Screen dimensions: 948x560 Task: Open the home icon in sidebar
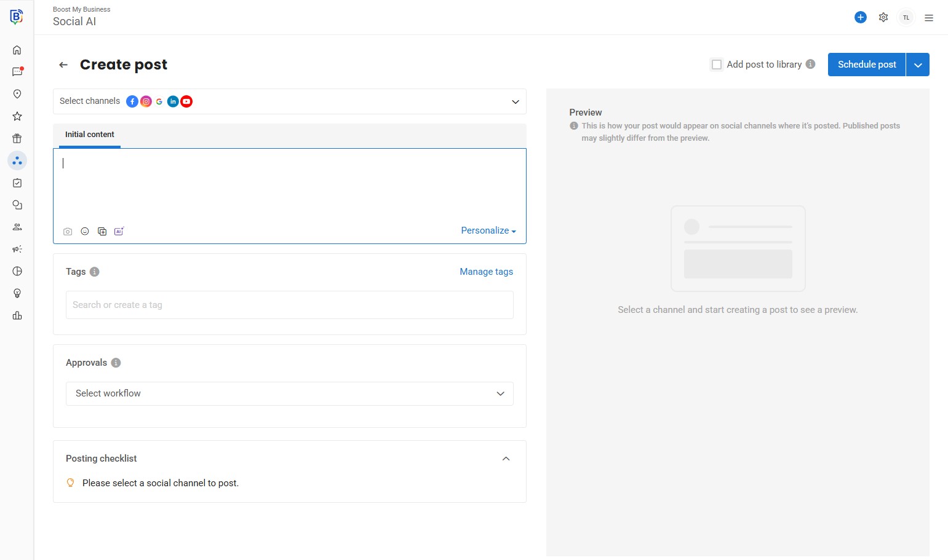tap(17, 50)
